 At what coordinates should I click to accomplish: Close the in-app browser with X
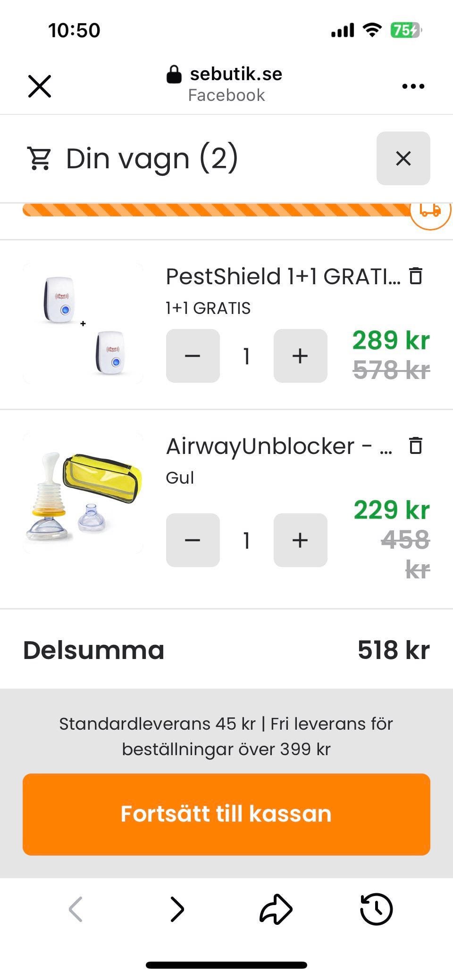point(40,86)
